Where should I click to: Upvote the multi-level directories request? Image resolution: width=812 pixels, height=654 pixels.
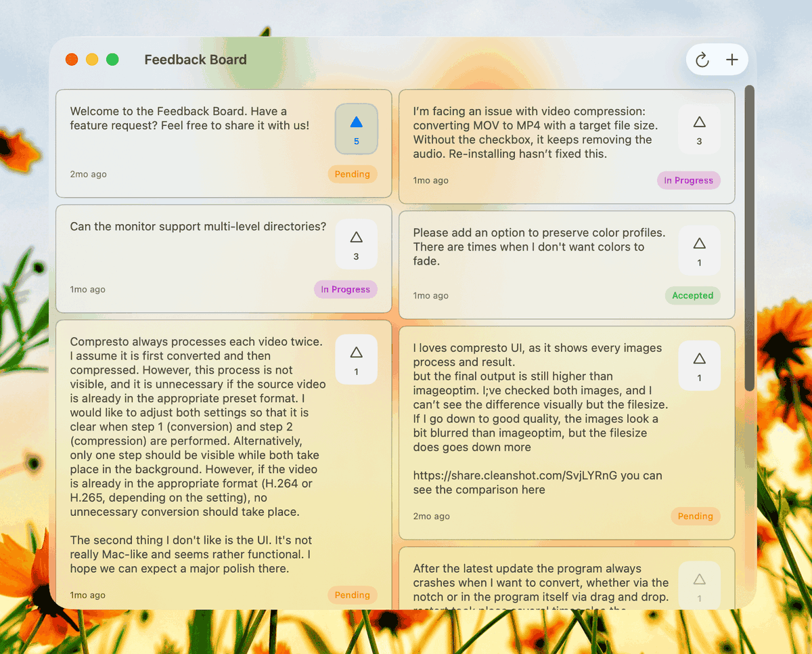click(x=356, y=244)
